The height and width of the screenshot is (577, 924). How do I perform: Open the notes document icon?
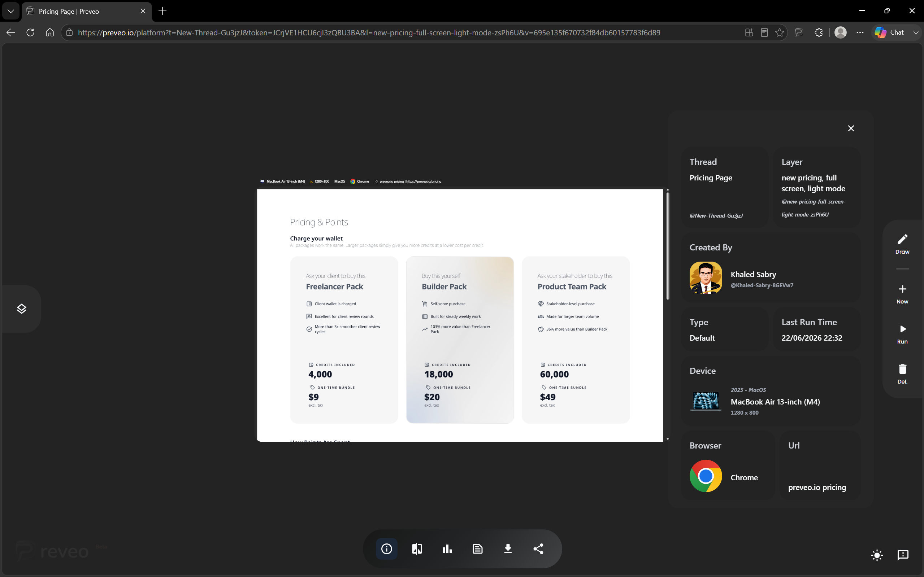pos(477,549)
